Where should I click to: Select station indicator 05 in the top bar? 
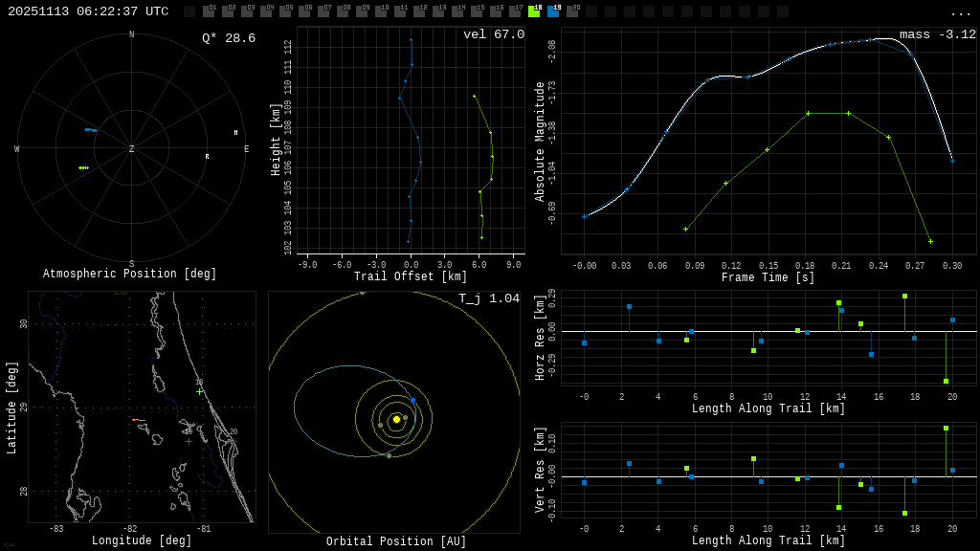point(285,11)
